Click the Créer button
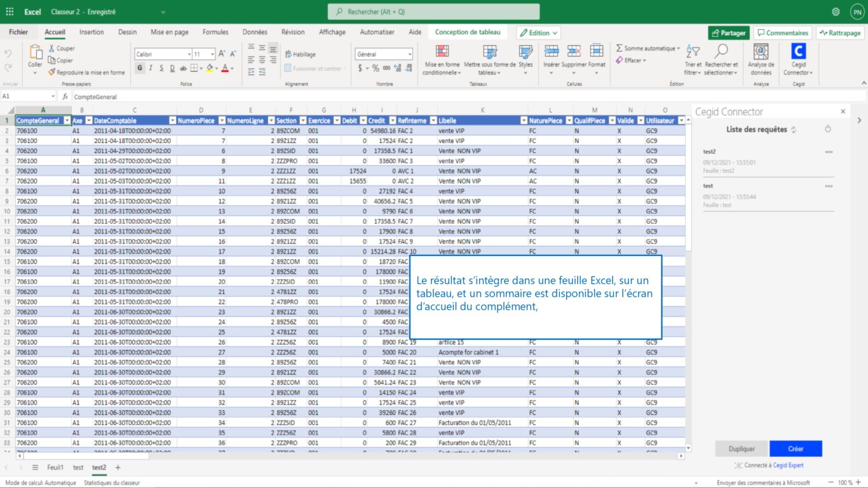Viewport: 868px width, 488px height. click(796, 449)
